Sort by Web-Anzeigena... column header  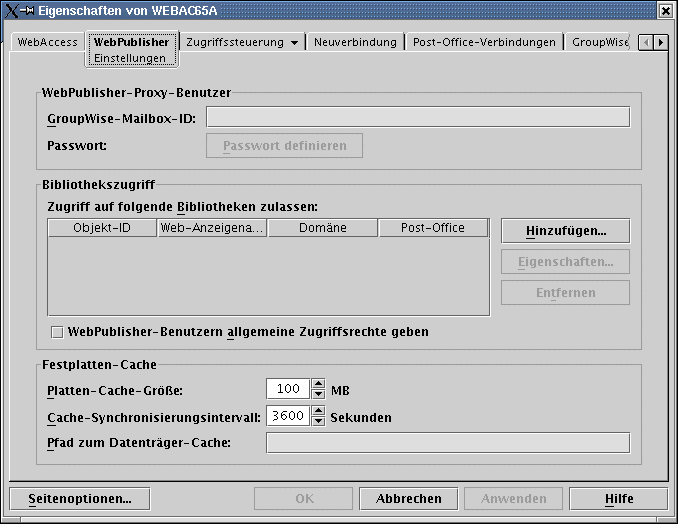tap(212, 228)
